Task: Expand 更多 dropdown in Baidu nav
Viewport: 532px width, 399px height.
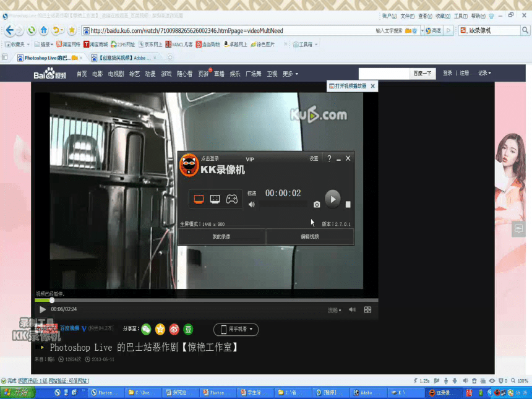Action: [x=290, y=74]
